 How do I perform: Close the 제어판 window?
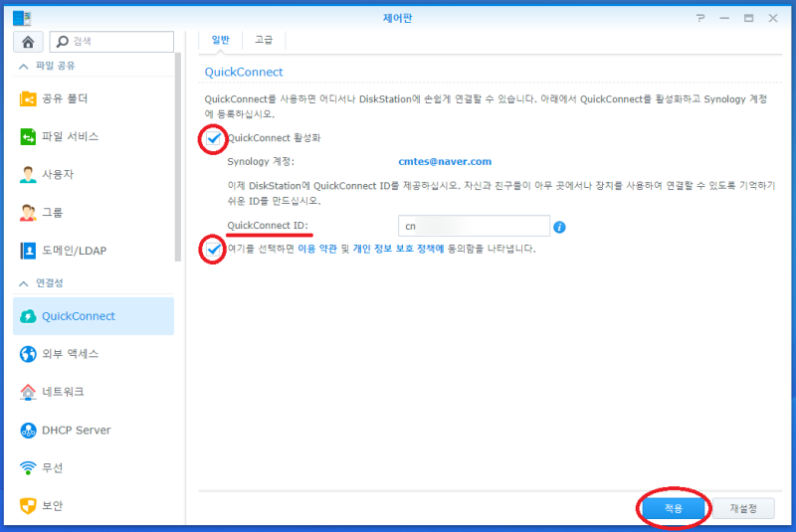773,18
